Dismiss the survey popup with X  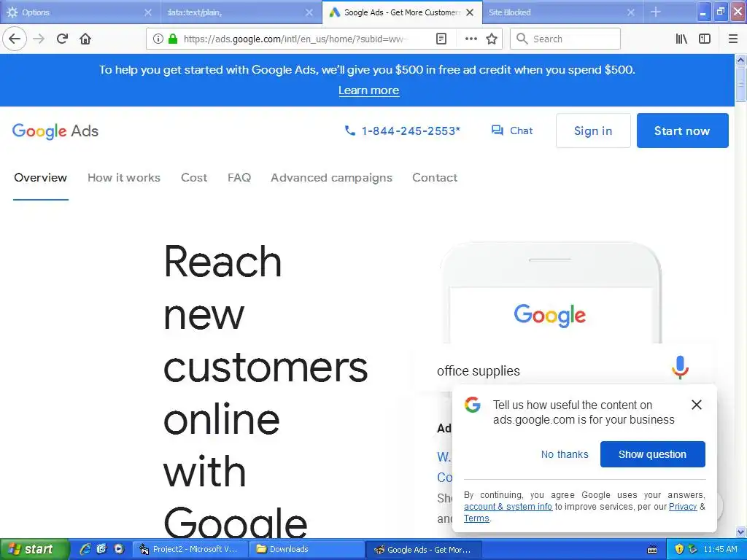tap(696, 405)
